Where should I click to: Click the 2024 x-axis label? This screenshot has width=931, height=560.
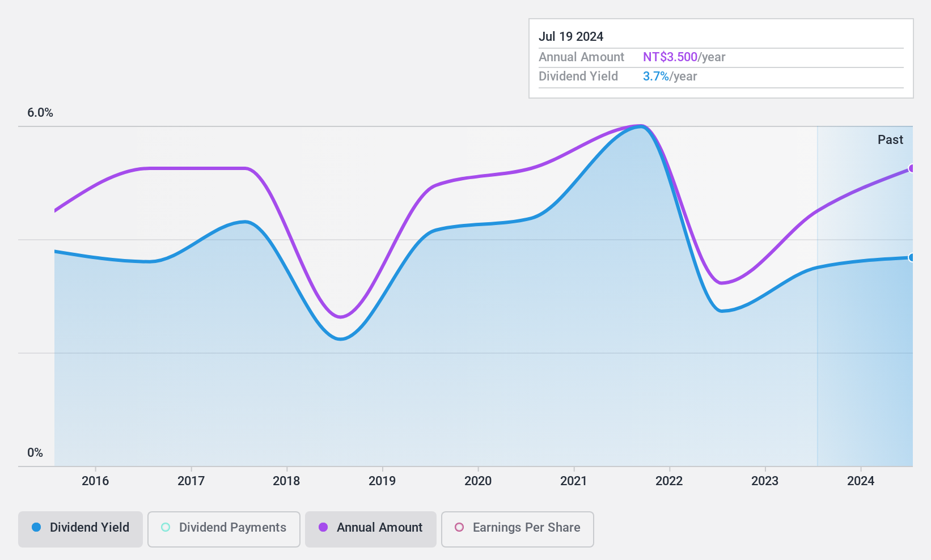(x=861, y=481)
